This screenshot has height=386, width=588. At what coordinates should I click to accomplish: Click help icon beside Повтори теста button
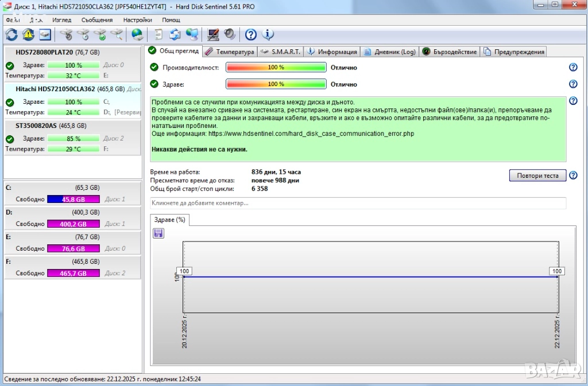point(572,176)
